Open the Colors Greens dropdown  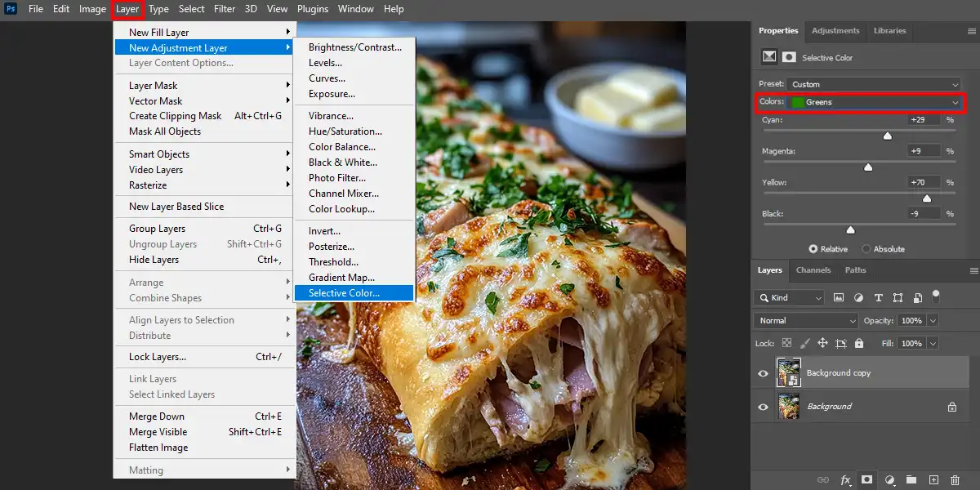(875, 102)
